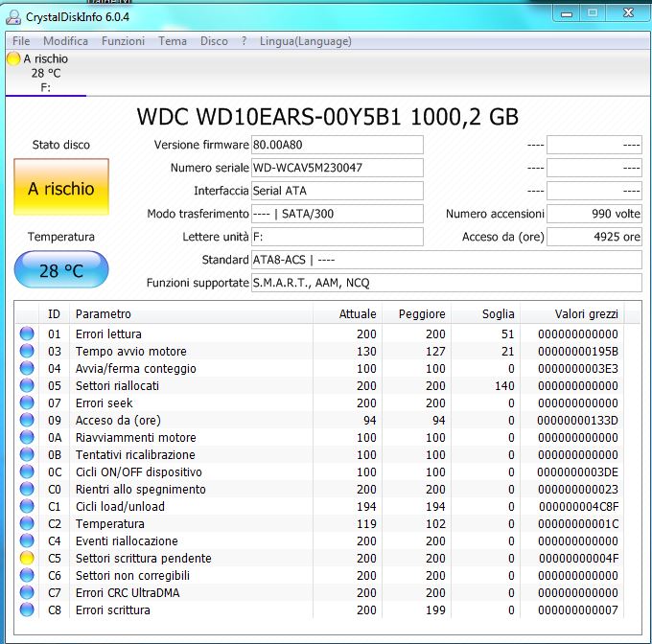Click the blue status dot for Settori riallocati
652x644 pixels.
[27, 385]
